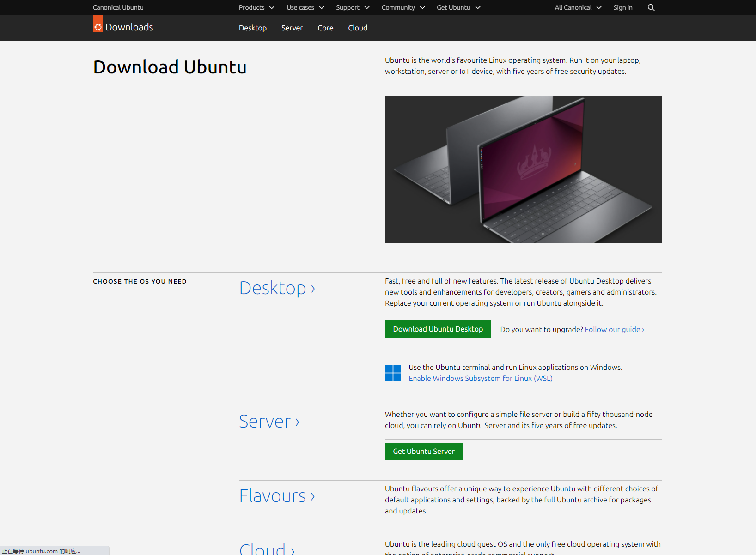756x555 pixels.
Task: Switch to the Desktop tab in sub-navigation
Action: coord(253,28)
